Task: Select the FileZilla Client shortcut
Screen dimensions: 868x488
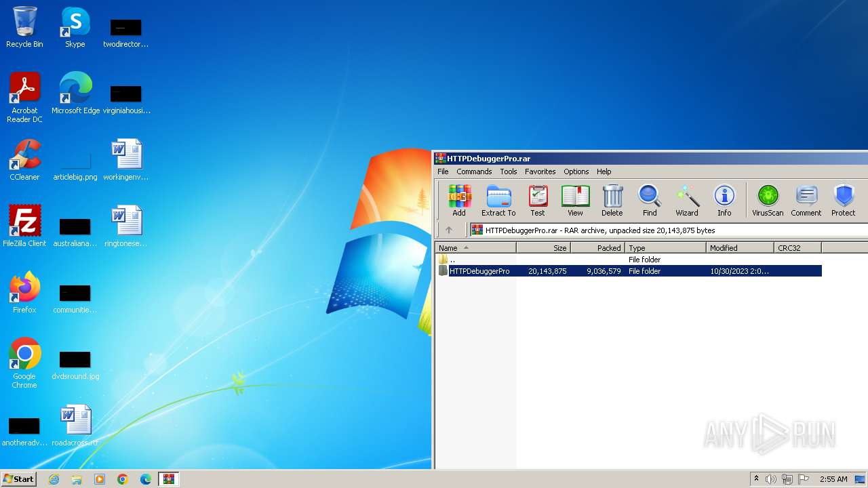Action: coord(24,226)
